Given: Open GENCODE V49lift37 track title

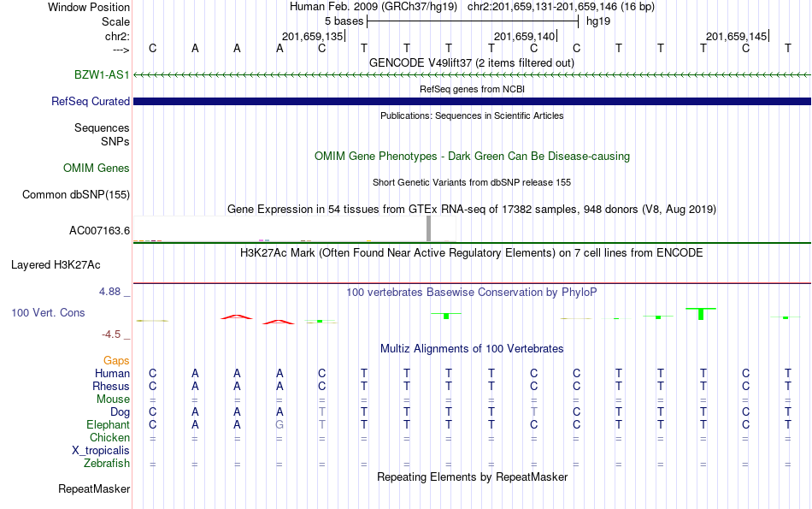Looking at the screenshot, I should (x=472, y=62).
